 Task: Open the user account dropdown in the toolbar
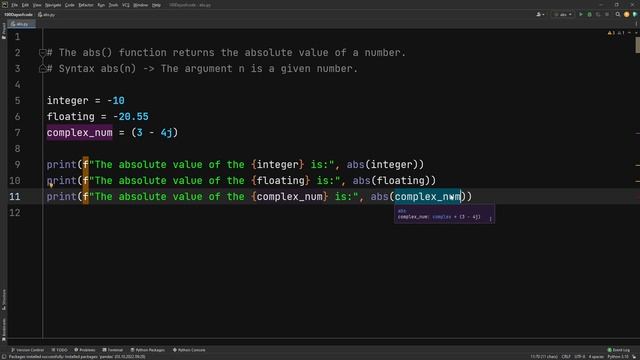tap(540, 15)
